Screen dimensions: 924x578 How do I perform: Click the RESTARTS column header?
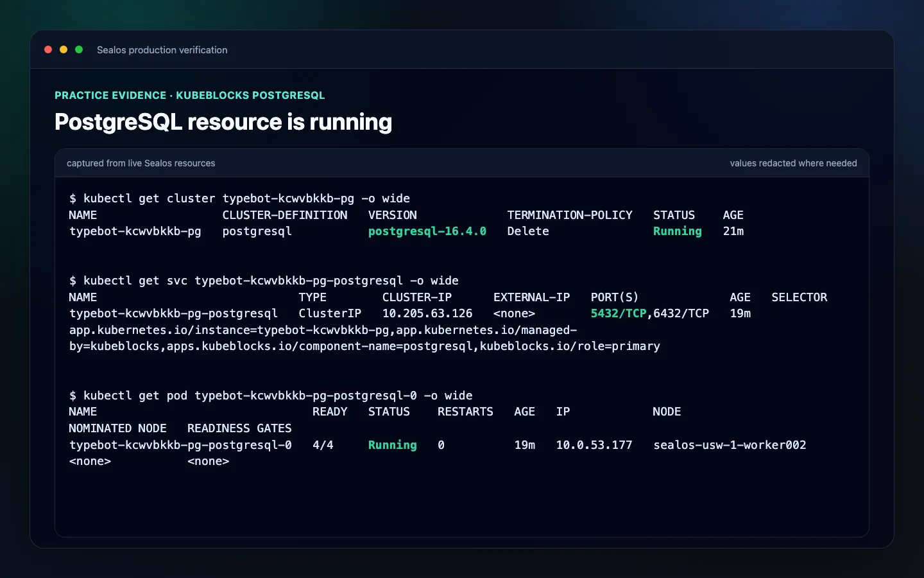[465, 412]
